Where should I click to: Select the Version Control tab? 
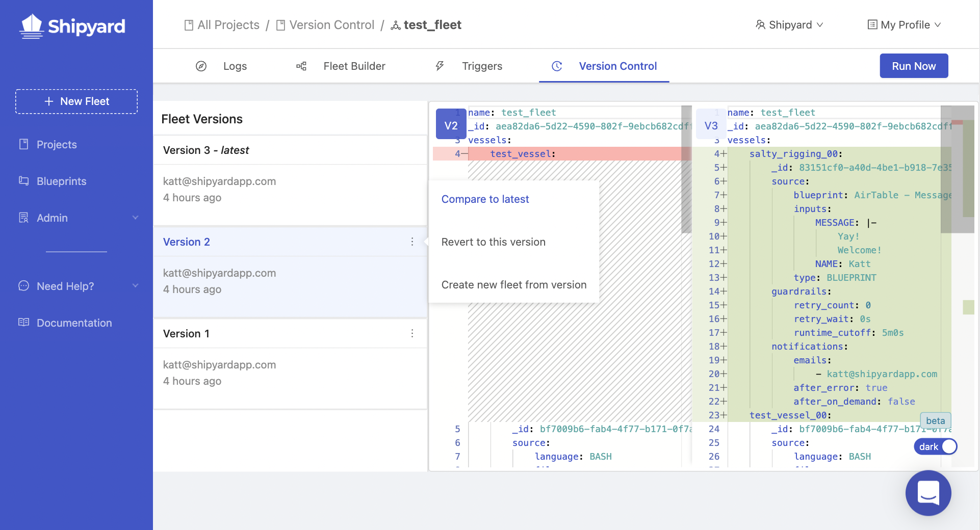point(604,66)
